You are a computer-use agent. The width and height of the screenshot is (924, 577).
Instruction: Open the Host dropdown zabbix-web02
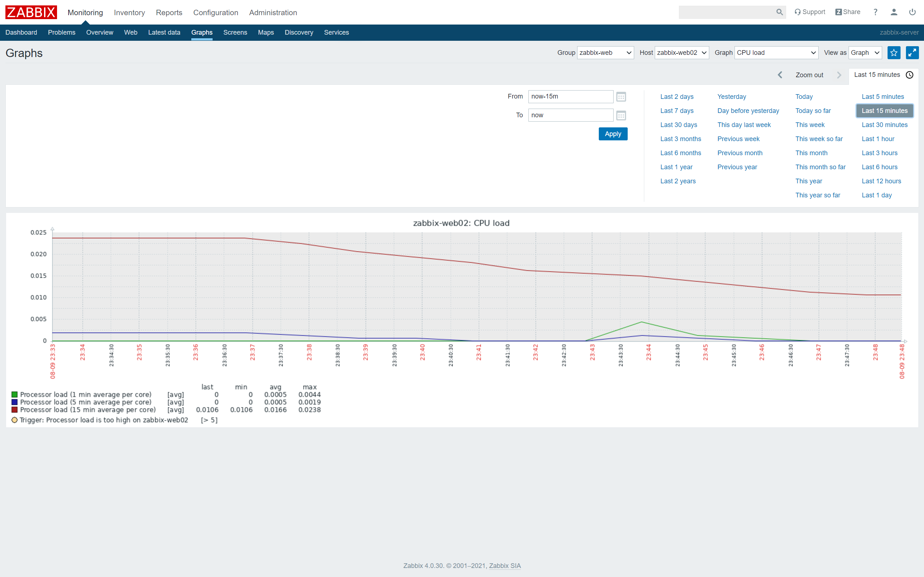(x=682, y=53)
